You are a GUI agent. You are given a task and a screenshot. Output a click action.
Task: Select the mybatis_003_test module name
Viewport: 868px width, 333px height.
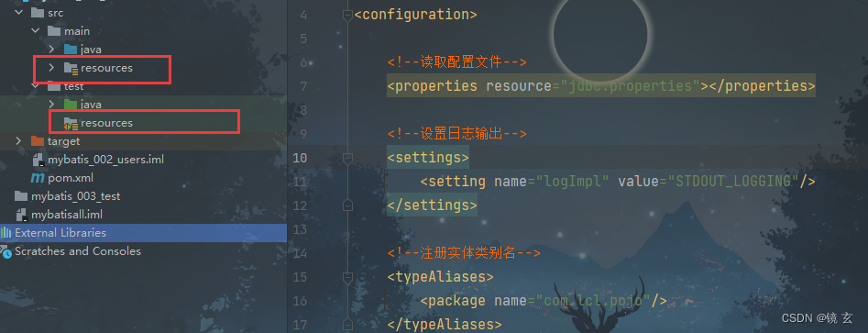coord(75,196)
